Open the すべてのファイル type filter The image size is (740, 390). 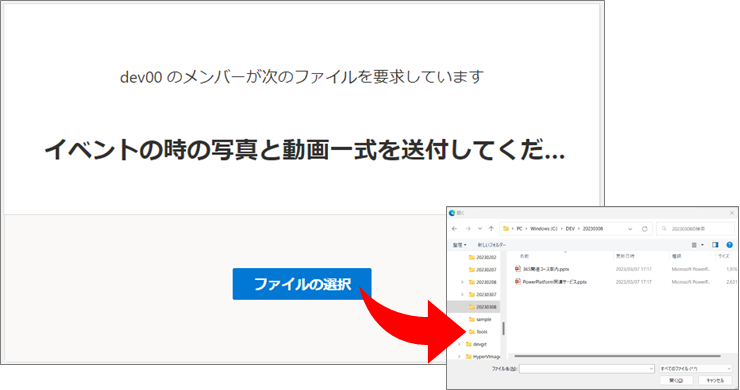(x=696, y=369)
